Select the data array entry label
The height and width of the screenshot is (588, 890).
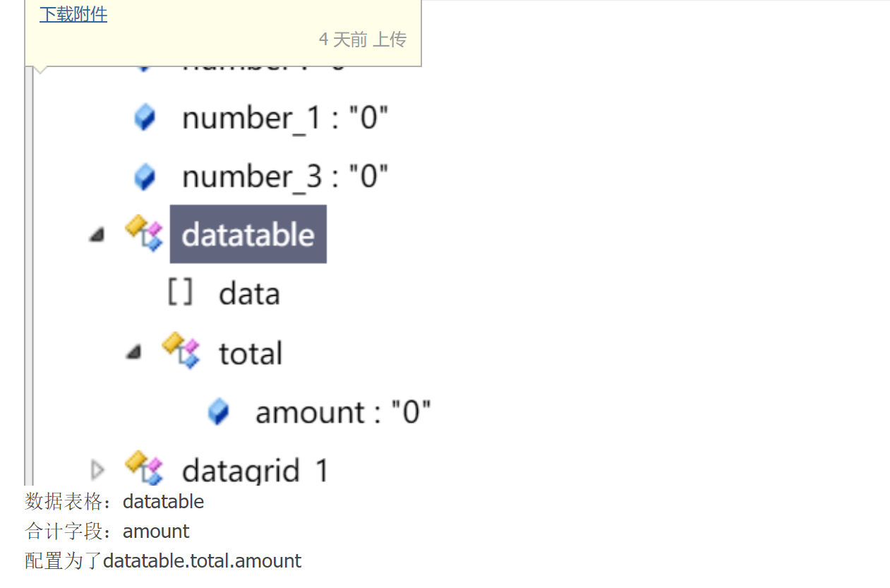pos(249,294)
